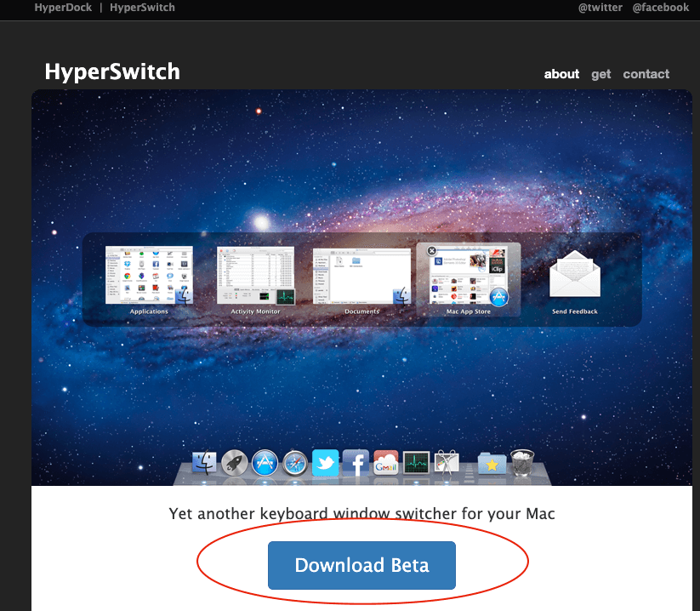This screenshot has height=611, width=700.
Task: Select the Applications window thumbnail in the switcher
Action: tap(149, 277)
